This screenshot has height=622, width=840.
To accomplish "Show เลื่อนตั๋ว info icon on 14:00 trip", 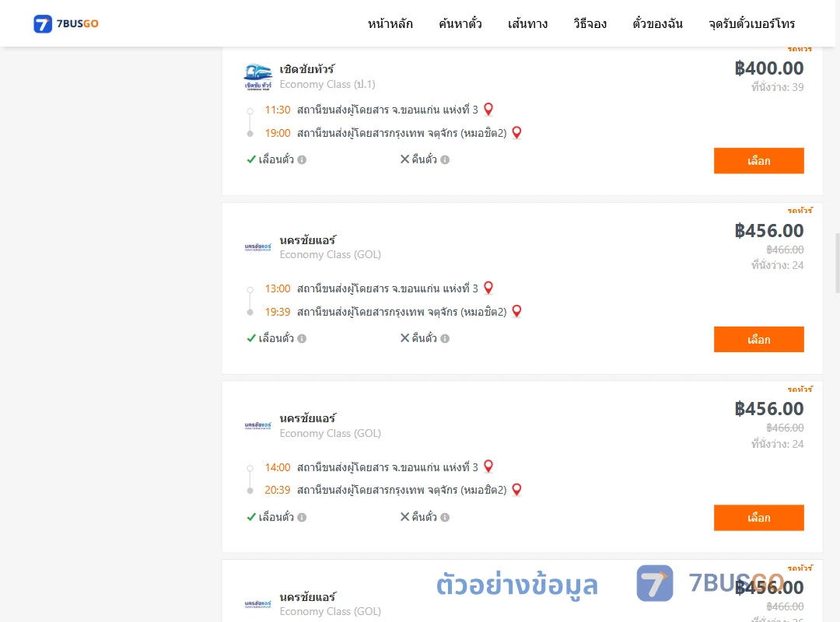I will pyautogui.click(x=302, y=518).
